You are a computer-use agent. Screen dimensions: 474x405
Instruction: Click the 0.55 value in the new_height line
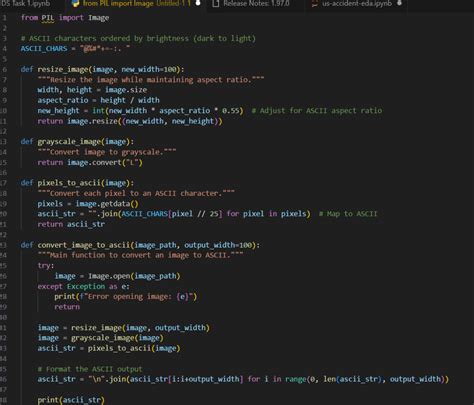pyautogui.click(x=230, y=111)
